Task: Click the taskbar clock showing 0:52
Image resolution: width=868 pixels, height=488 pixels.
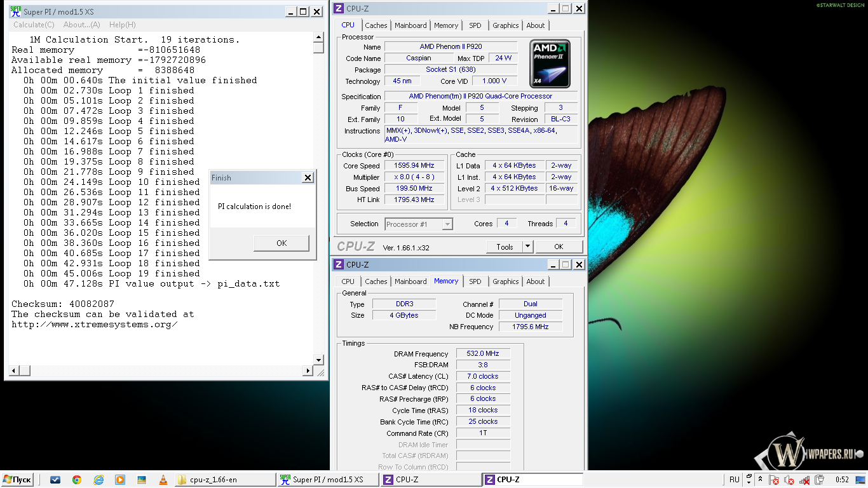Action: tap(842, 480)
